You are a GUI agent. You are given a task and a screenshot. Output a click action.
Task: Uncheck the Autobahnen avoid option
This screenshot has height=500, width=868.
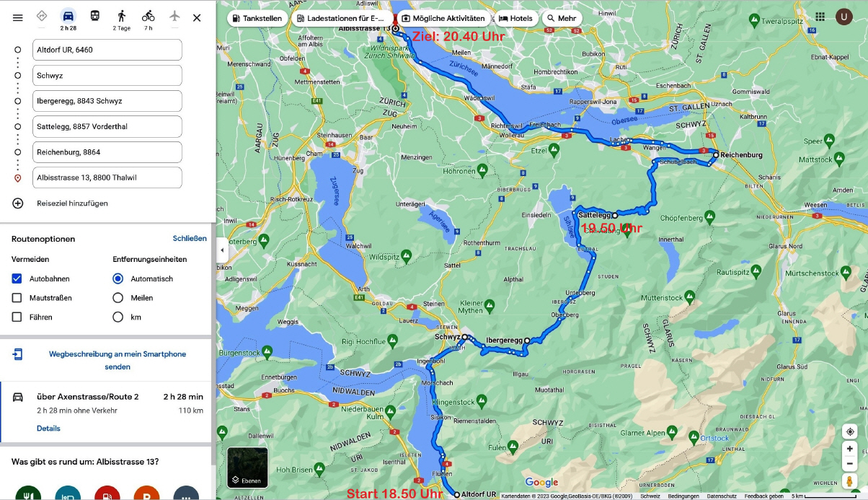(17, 278)
